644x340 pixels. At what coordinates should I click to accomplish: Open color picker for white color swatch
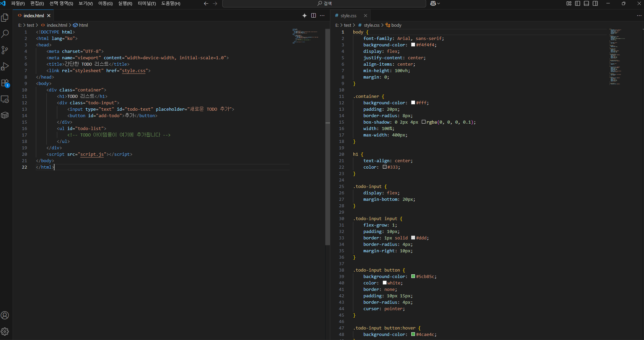(x=385, y=283)
